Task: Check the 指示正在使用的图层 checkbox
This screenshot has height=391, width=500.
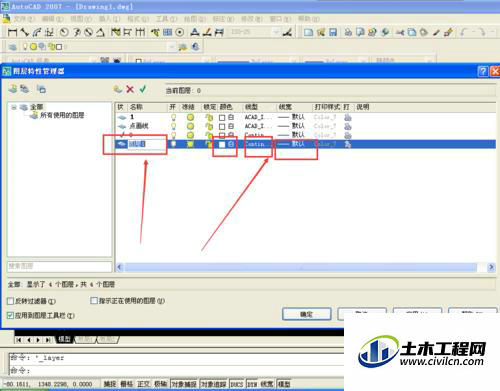Action: (94, 301)
